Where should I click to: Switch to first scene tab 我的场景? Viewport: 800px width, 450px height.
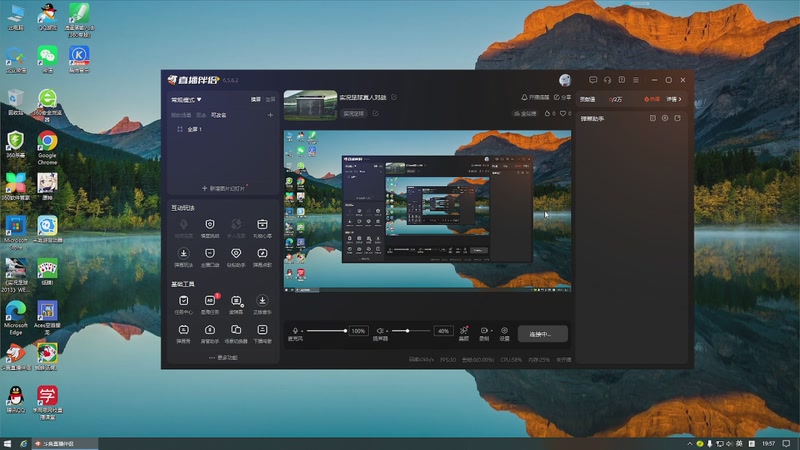coord(181,115)
